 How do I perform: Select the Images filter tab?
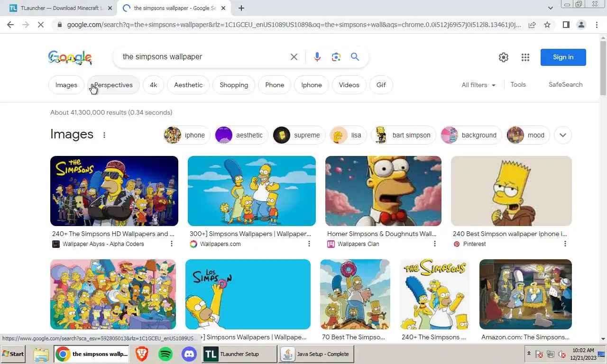click(66, 85)
